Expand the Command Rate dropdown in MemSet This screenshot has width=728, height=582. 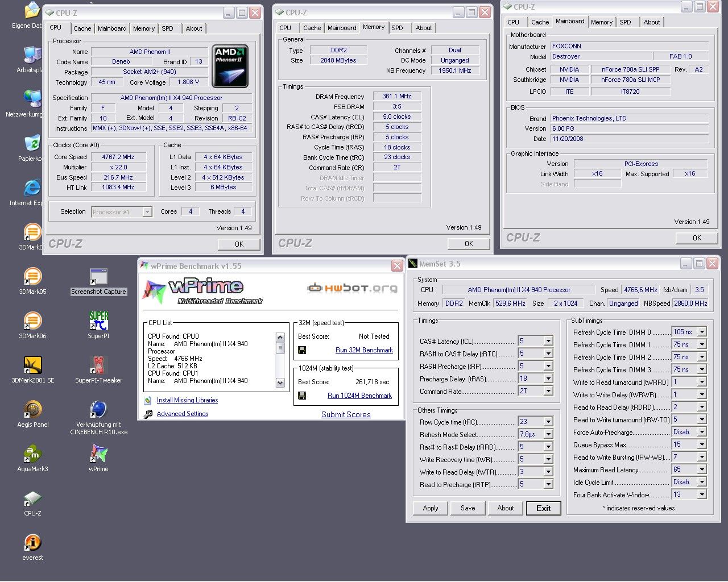pos(548,391)
